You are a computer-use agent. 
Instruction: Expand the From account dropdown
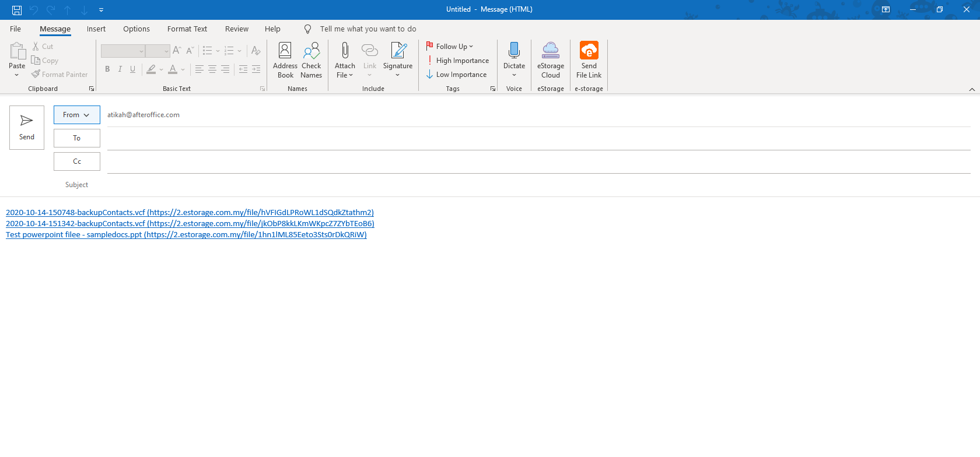(76, 115)
